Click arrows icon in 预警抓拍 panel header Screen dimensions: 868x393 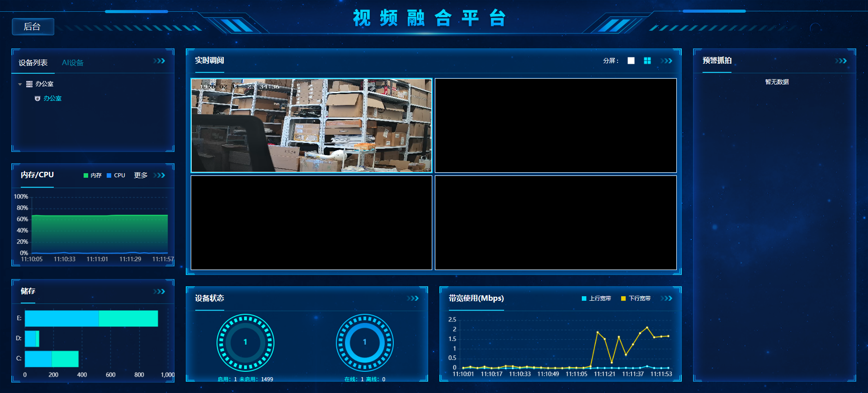point(841,61)
